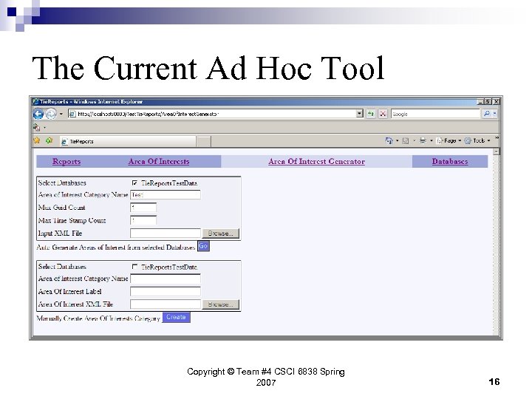Click the green Refresh icon

click(371, 114)
